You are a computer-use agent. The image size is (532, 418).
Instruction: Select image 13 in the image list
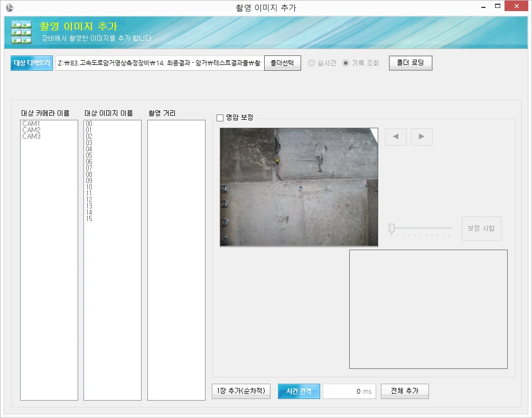tap(89, 206)
